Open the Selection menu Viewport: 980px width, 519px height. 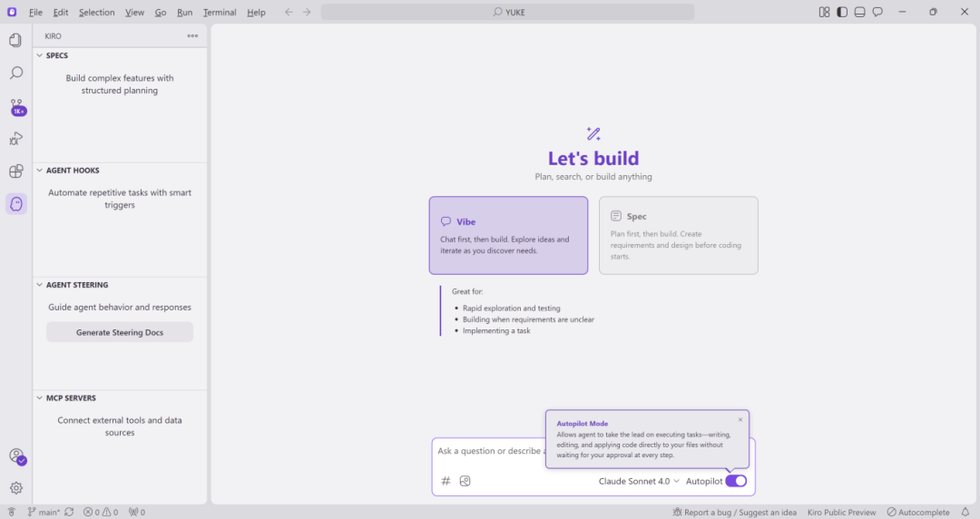click(x=96, y=12)
